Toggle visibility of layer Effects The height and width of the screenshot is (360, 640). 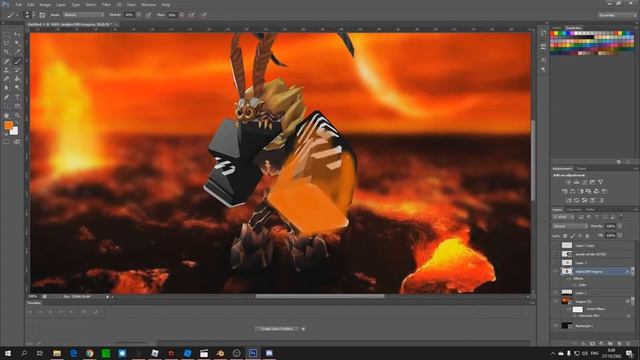click(x=569, y=278)
